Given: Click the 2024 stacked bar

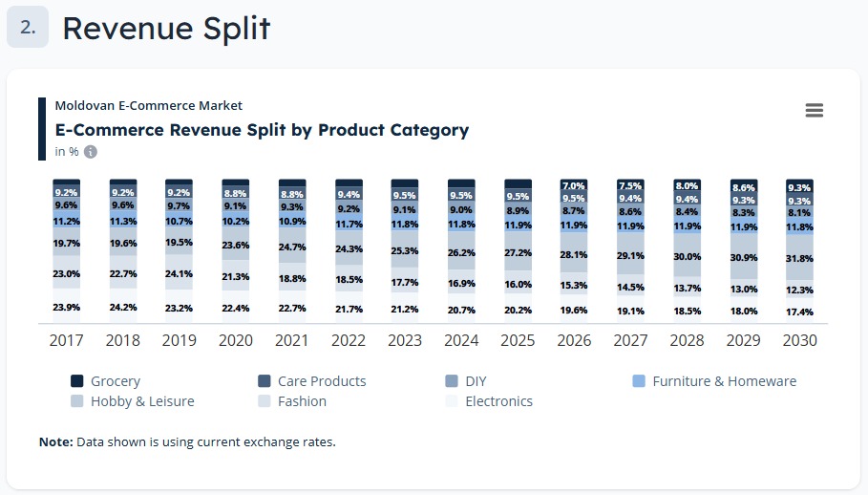Looking at the screenshot, I should [x=461, y=248].
